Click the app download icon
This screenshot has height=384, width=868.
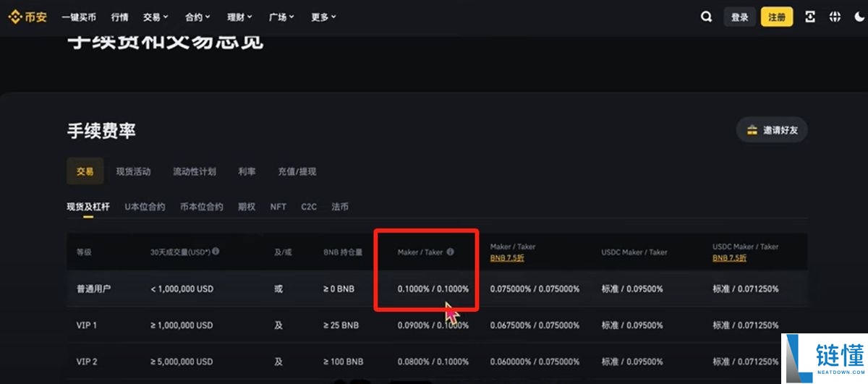[809, 17]
